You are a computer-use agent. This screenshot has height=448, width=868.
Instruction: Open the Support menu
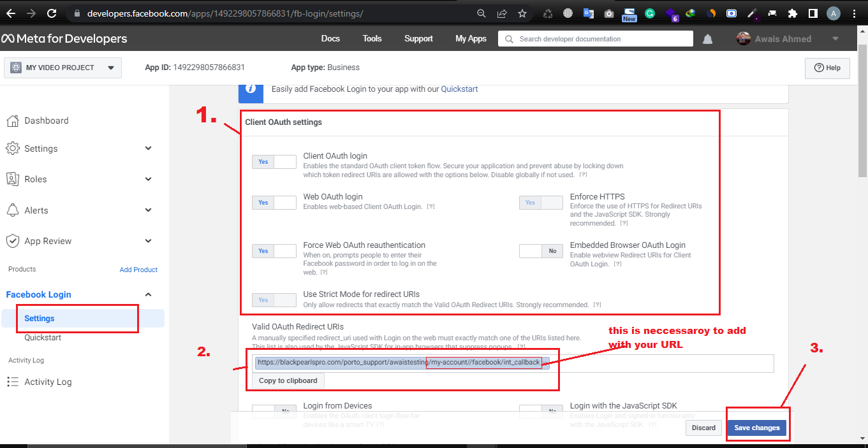tap(418, 39)
